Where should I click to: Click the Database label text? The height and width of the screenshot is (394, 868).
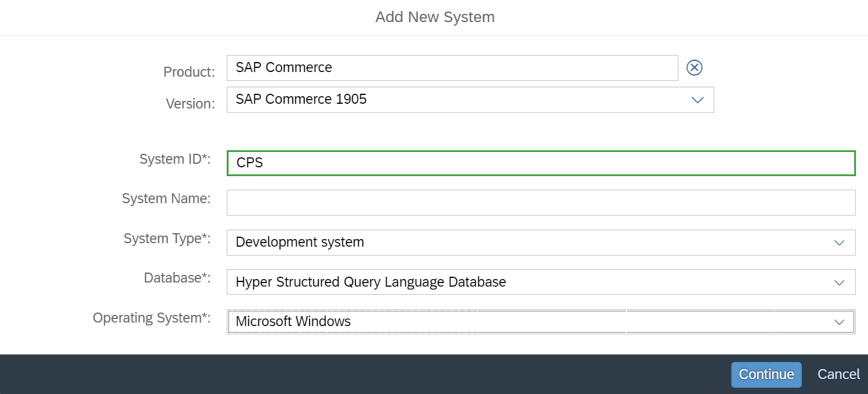coord(177,278)
